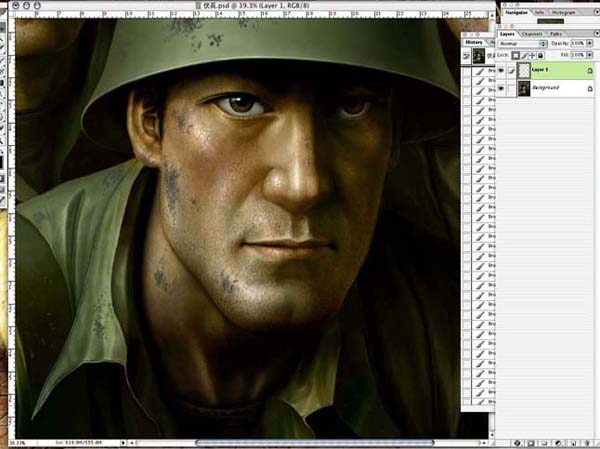Toggle Lock transparent pixels
The height and width of the screenshot is (449, 600).
point(516,56)
